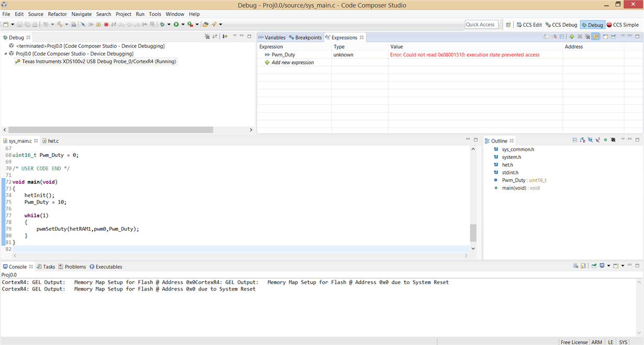This screenshot has height=345, width=644.
Task: Switch to the Tasks tab
Action: click(46, 266)
